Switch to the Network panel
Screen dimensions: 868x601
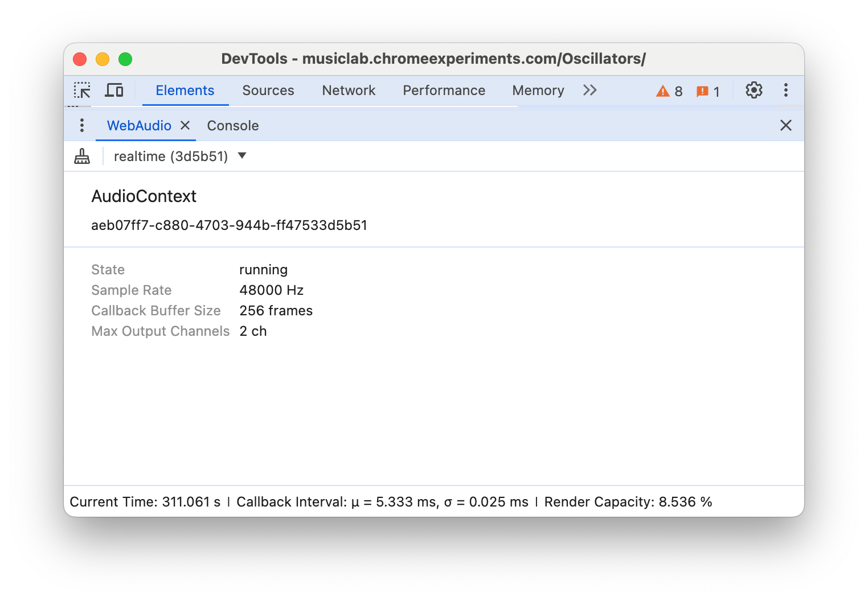(349, 90)
